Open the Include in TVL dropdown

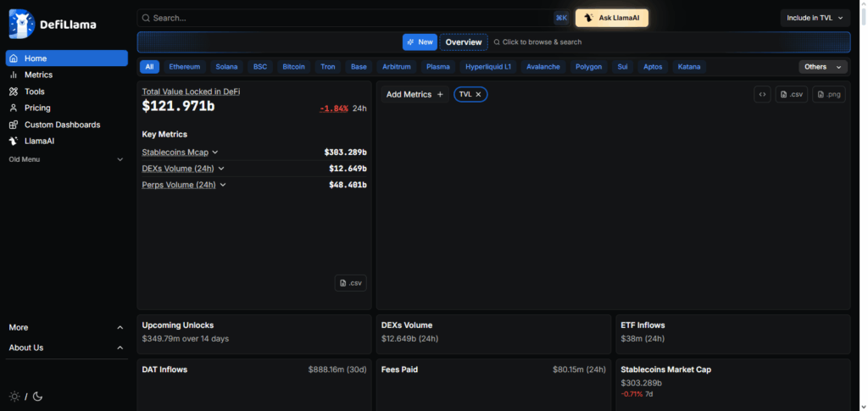click(815, 18)
